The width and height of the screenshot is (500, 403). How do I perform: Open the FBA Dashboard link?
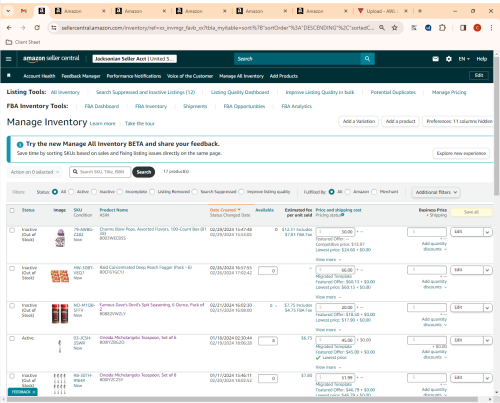pos(102,106)
